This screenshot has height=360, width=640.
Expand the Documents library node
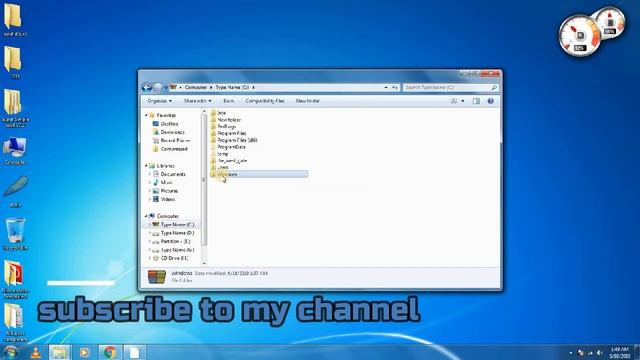(x=149, y=174)
